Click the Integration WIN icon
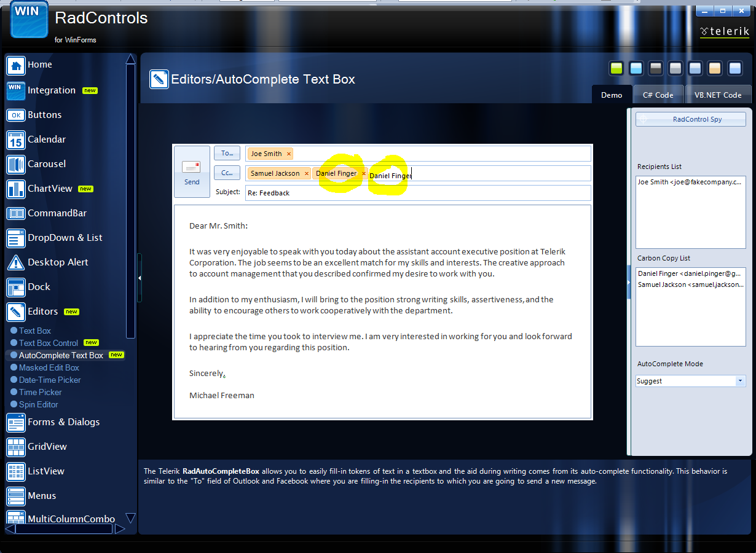 click(x=15, y=90)
